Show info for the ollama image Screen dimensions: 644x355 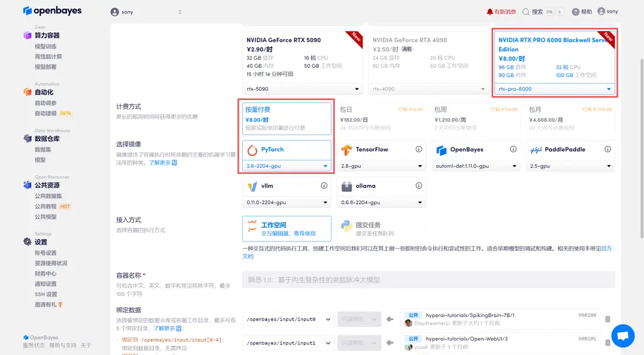419,186
